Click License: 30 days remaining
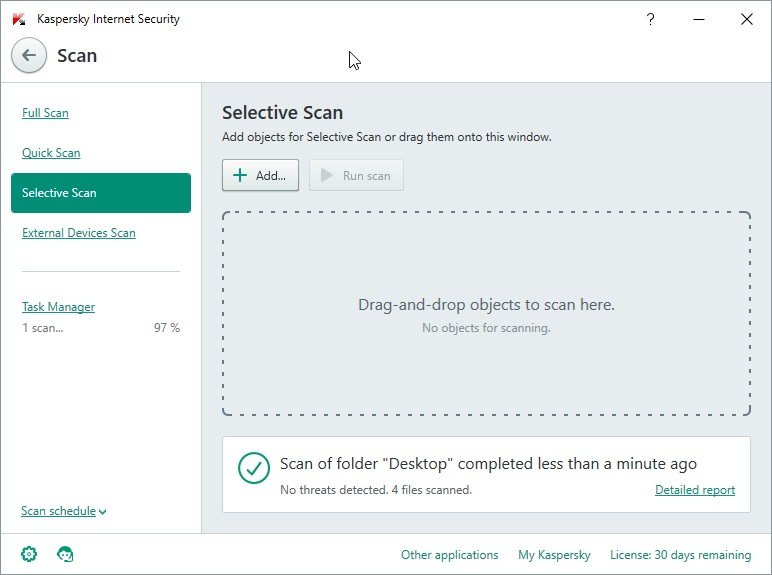 [680, 555]
